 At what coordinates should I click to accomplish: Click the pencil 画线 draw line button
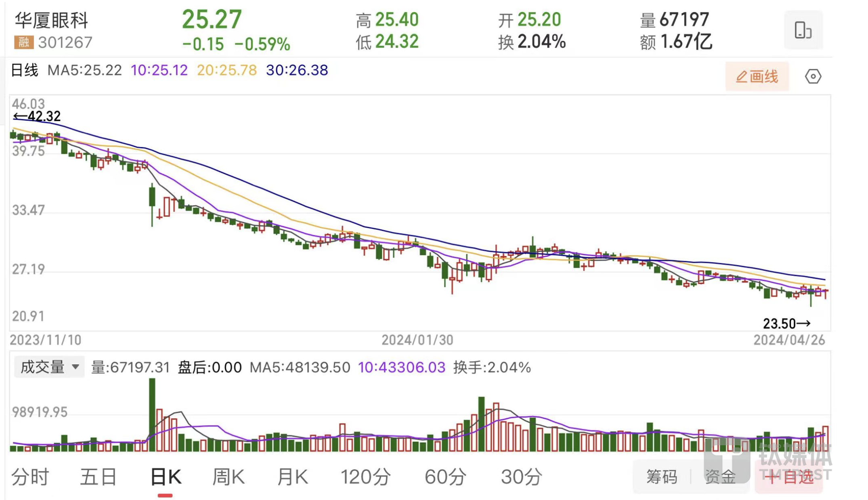[x=757, y=76]
